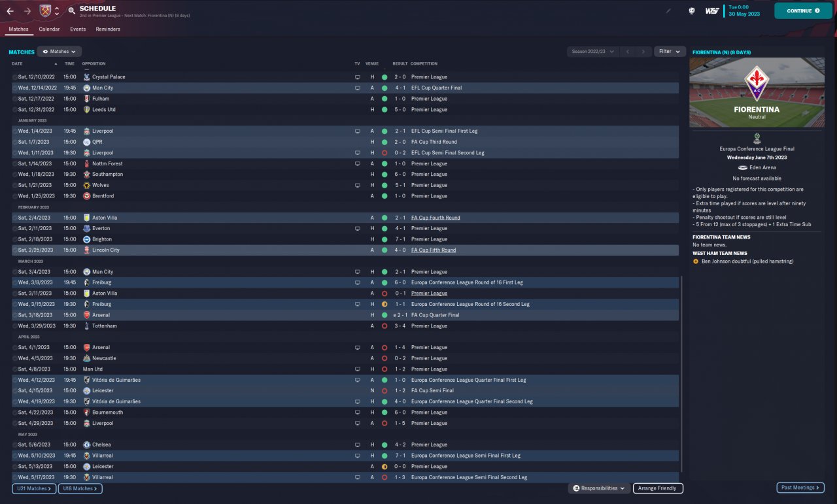The image size is (837, 504).
Task: Click the pencil edit icon in top bar
Action: [668, 11]
